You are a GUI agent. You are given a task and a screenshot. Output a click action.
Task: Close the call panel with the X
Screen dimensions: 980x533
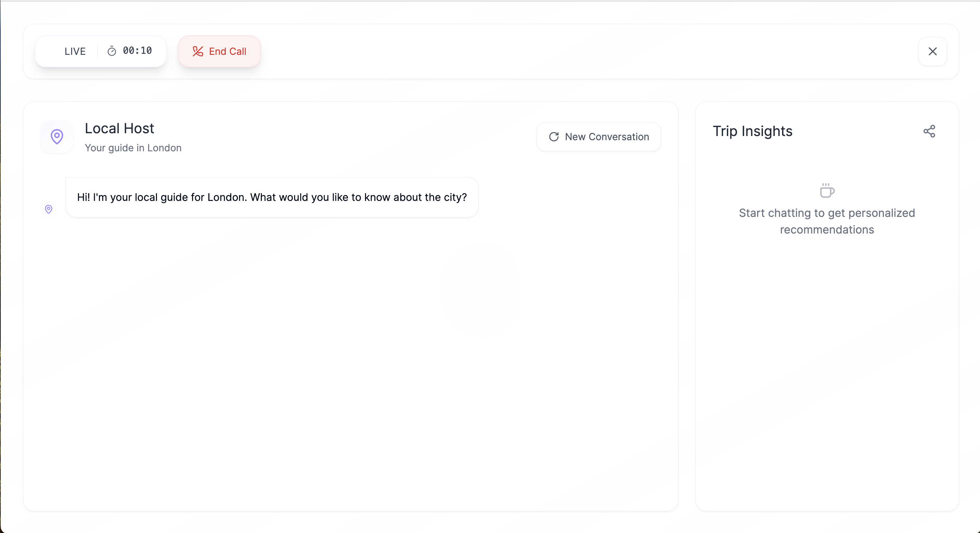pyautogui.click(x=932, y=51)
